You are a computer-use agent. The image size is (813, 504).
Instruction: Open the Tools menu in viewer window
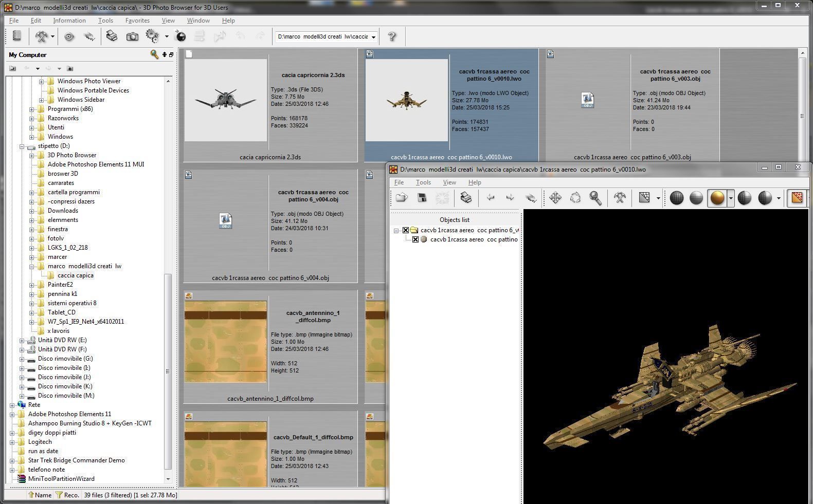pyautogui.click(x=423, y=182)
